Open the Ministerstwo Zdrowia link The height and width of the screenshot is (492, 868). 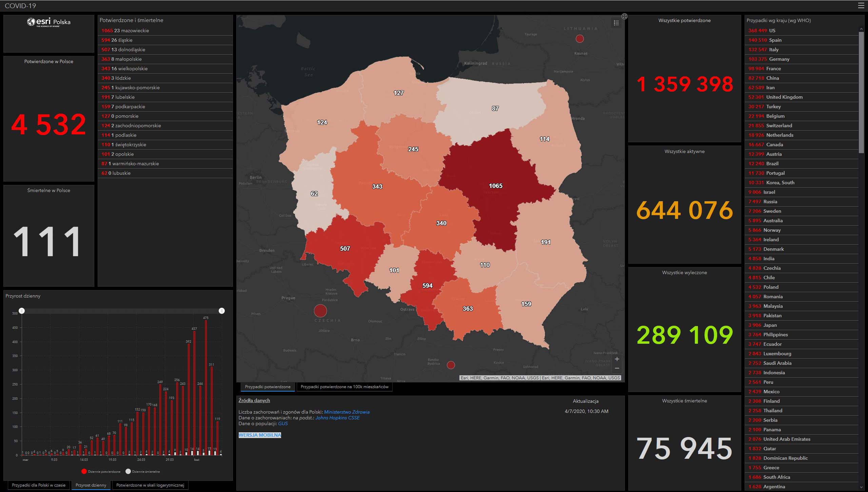tap(347, 412)
